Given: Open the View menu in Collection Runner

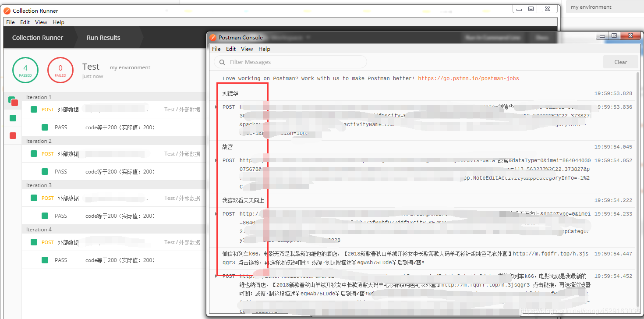Looking at the screenshot, I should [41, 22].
